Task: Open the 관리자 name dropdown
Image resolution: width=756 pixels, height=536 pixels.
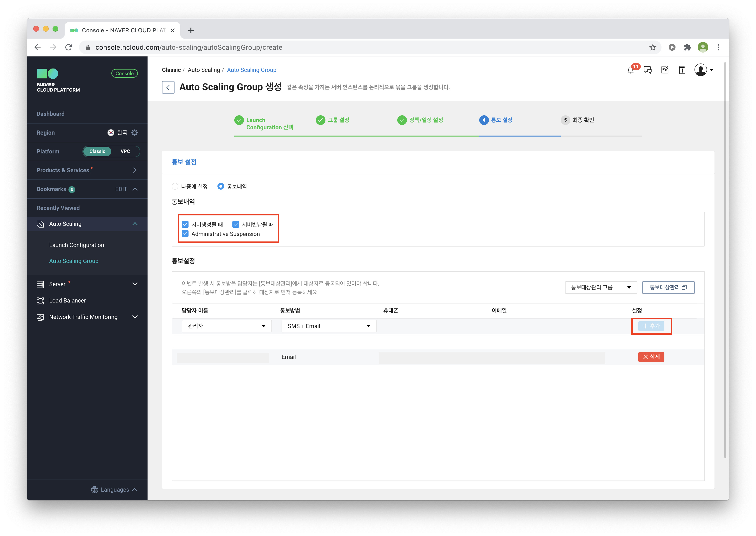Action: (227, 326)
